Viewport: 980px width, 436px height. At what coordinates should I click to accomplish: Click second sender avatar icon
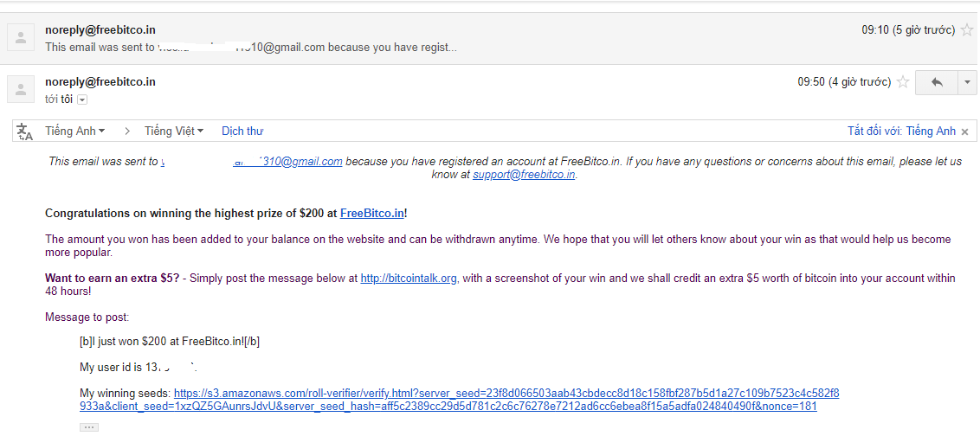click(x=20, y=89)
